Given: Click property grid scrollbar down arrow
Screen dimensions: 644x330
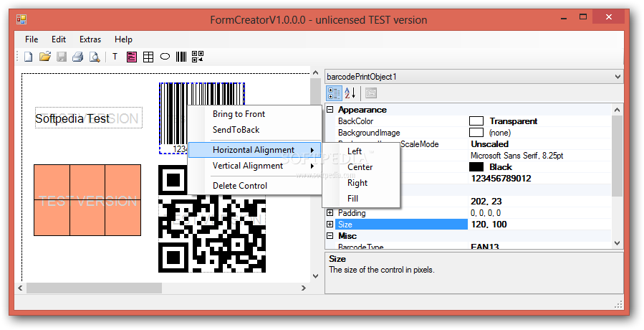Looking at the screenshot, I should point(617,243).
